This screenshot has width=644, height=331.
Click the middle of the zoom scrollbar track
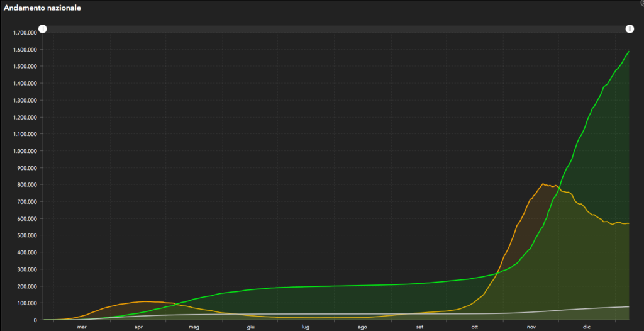336,29
